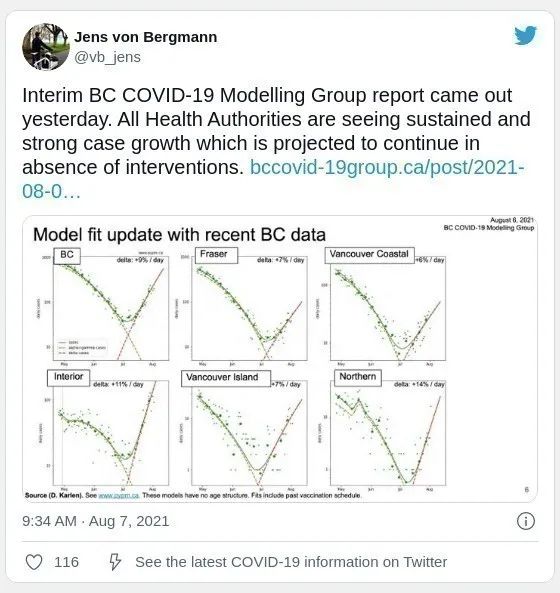View the 116 likes count
This screenshot has width=560, height=593.
pyautogui.click(x=66, y=562)
